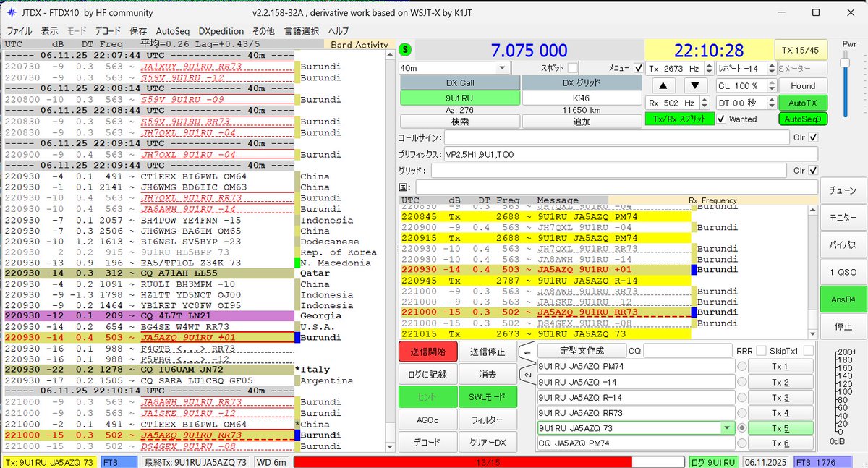The height and width of the screenshot is (468, 868).
Task: Toggle the スポット checkbox
Action: (x=573, y=67)
